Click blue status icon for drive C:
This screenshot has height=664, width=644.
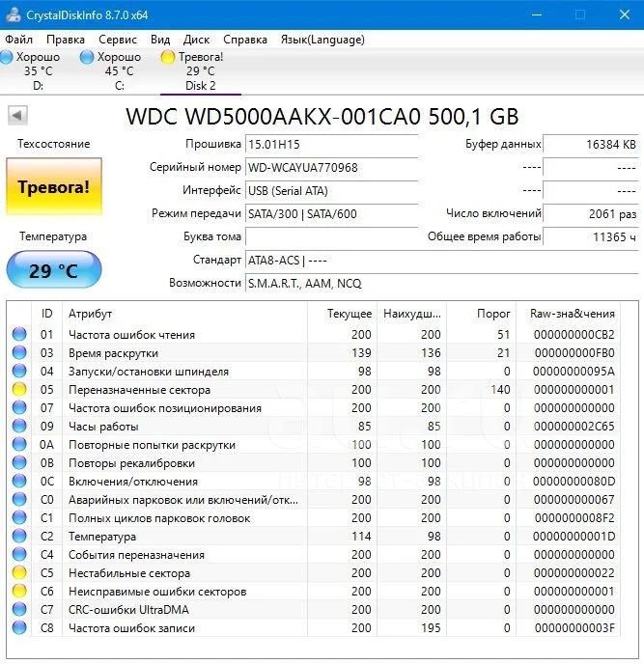pyautogui.click(x=87, y=57)
